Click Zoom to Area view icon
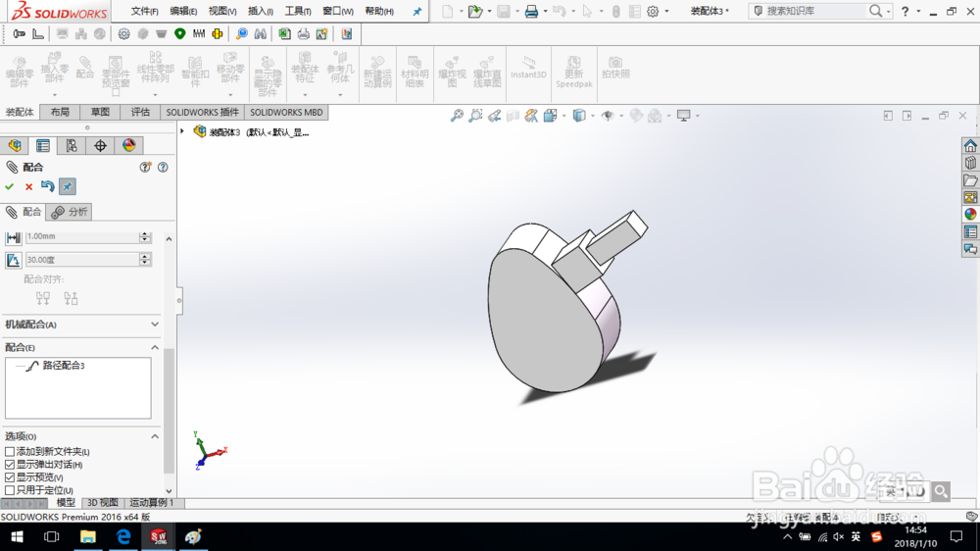The width and height of the screenshot is (980, 551). tap(475, 116)
